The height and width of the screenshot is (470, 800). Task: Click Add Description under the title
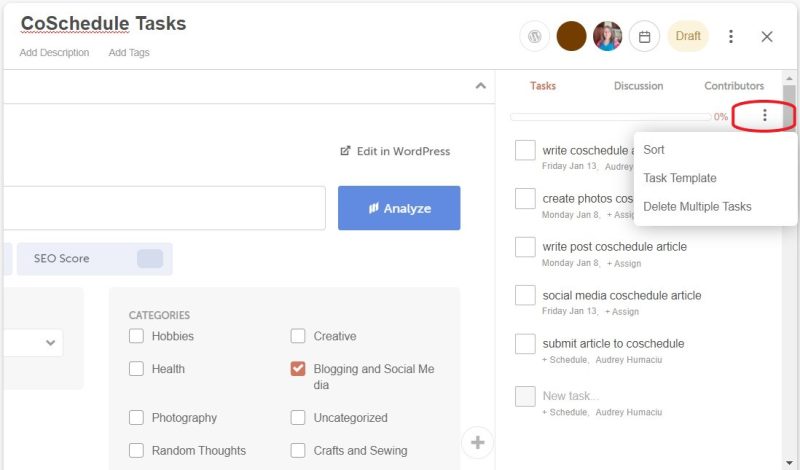(x=54, y=53)
